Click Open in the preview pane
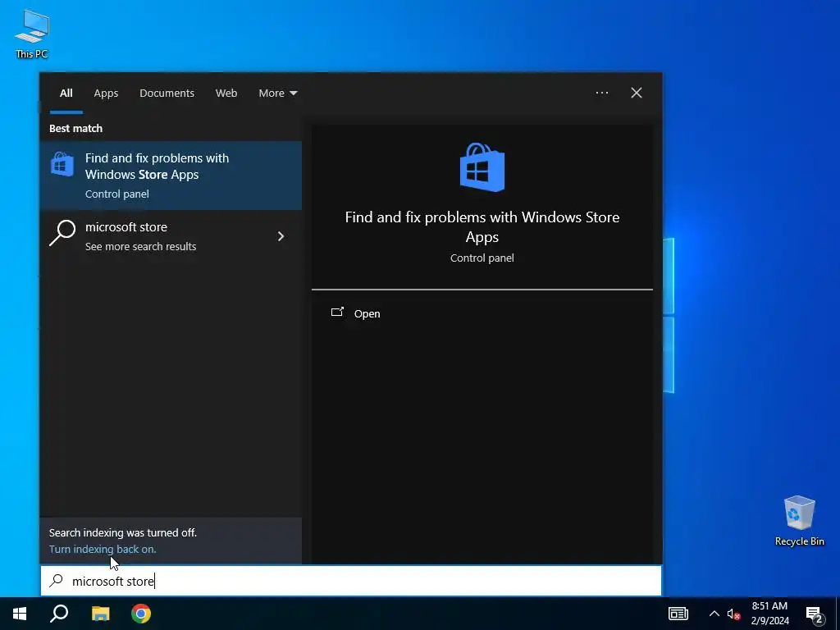Image resolution: width=840 pixels, height=630 pixels. point(355,313)
